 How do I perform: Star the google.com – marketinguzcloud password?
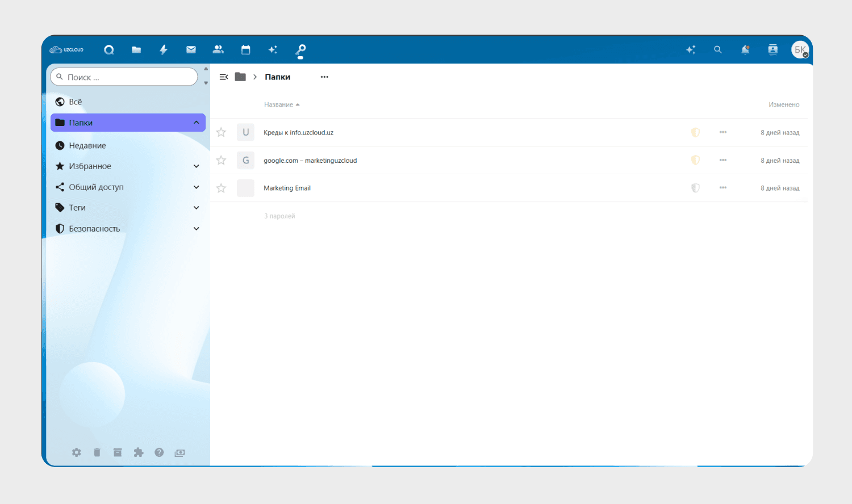[222, 161]
